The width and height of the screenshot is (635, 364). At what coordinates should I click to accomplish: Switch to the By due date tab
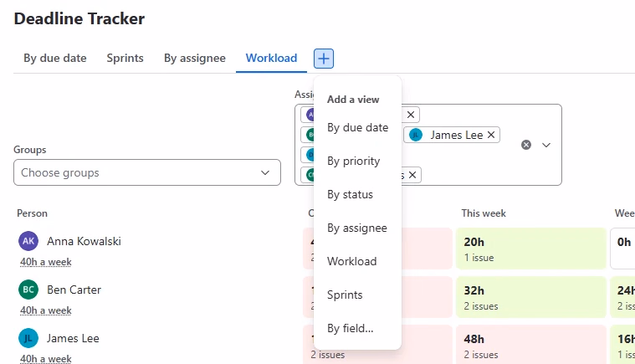(x=55, y=58)
